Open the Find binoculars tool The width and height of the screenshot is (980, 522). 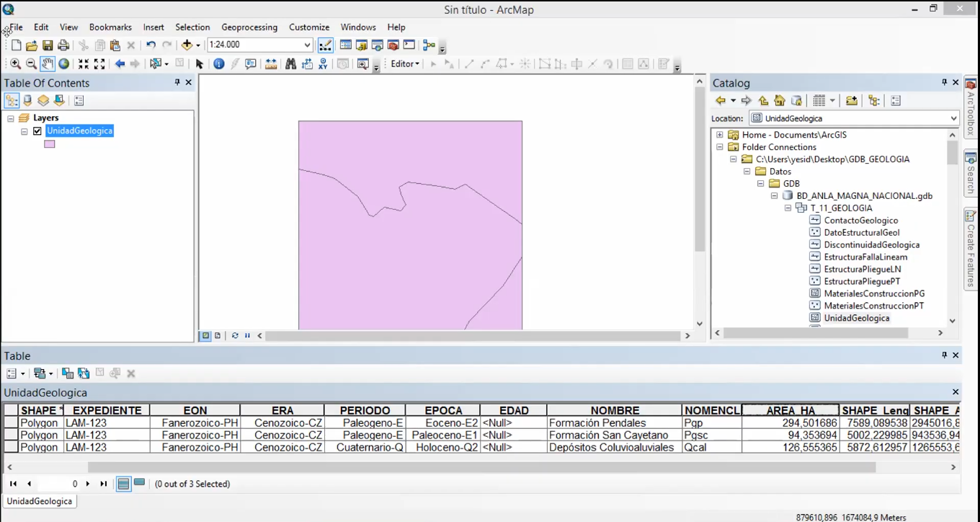pyautogui.click(x=290, y=64)
